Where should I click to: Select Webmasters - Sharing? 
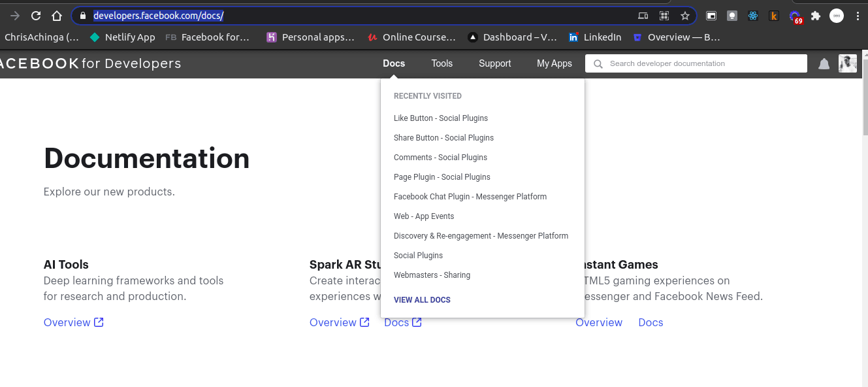(432, 275)
